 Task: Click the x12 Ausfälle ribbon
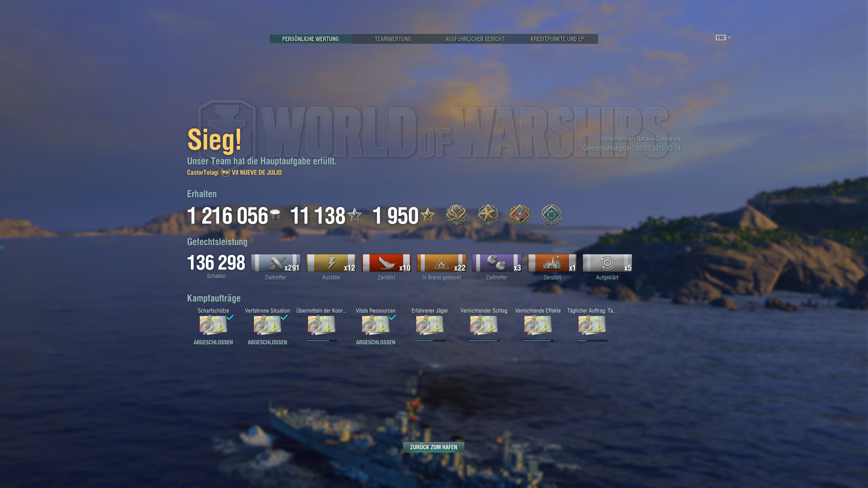(331, 263)
